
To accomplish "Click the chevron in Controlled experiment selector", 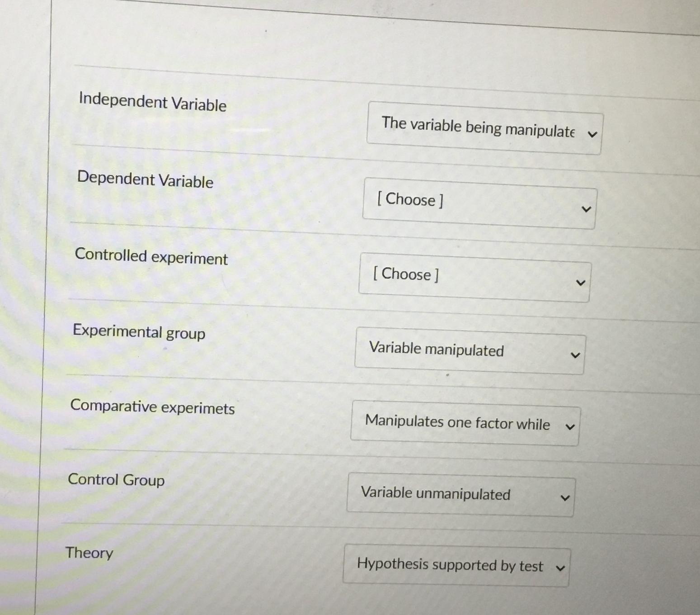I will pos(580,282).
